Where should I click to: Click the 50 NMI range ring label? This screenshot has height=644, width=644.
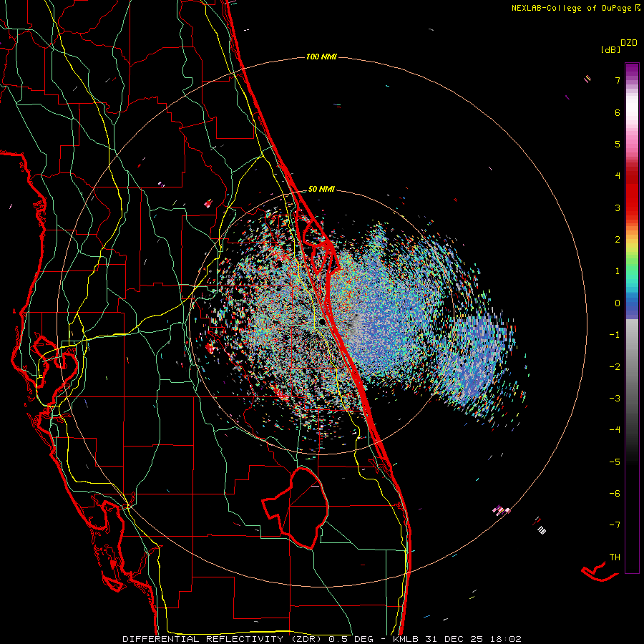[321, 189]
